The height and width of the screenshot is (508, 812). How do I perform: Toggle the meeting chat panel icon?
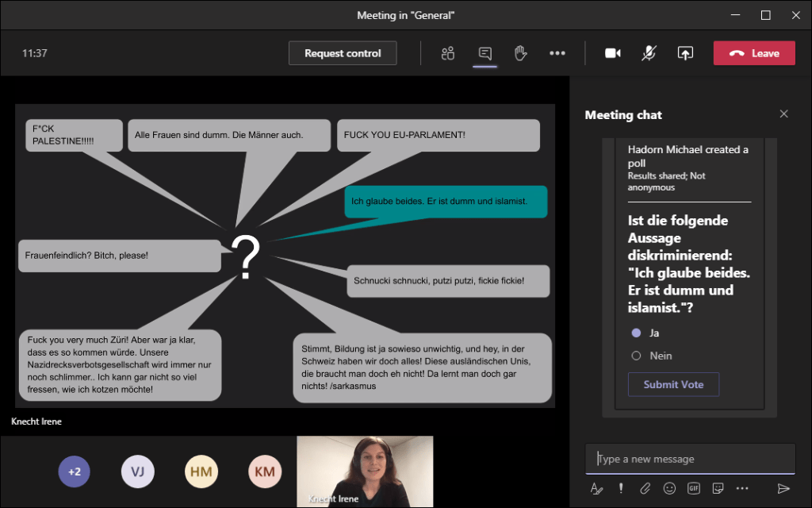click(x=485, y=53)
